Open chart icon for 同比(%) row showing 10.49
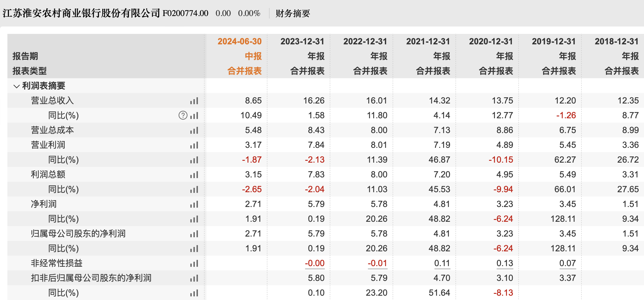The width and height of the screenshot is (644, 300). 194,116
